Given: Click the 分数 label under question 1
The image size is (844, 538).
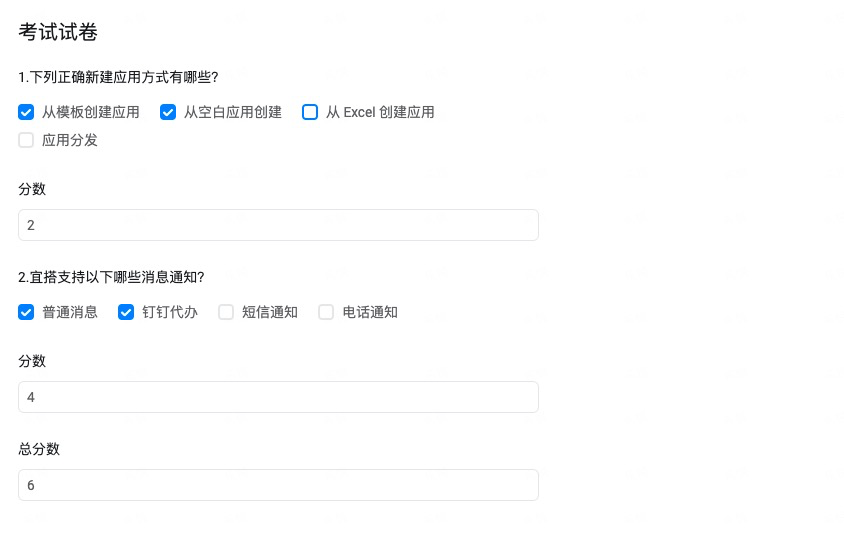Looking at the screenshot, I should tap(32, 189).
